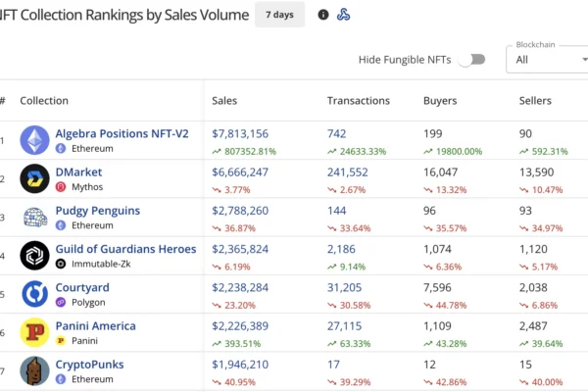588x392 pixels.
Task: Sort table by Sellers column
Action: [x=535, y=101]
